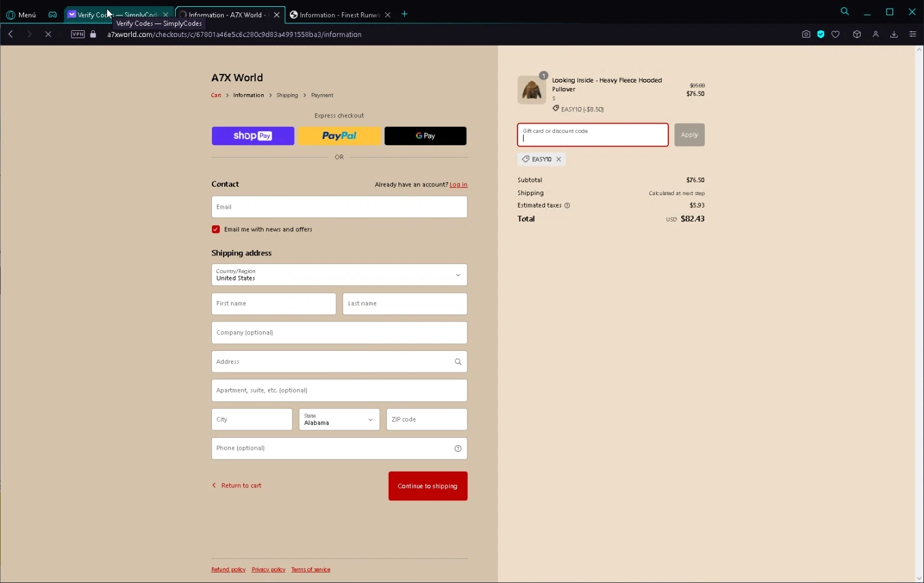Open the Privacy policy link
The image size is (924, 583).
(269, 569)
